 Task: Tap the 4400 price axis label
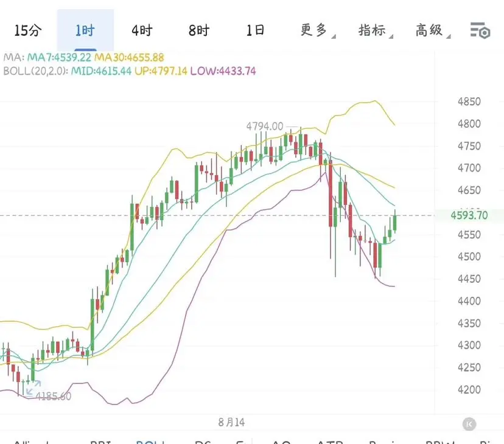pos(469,301)
